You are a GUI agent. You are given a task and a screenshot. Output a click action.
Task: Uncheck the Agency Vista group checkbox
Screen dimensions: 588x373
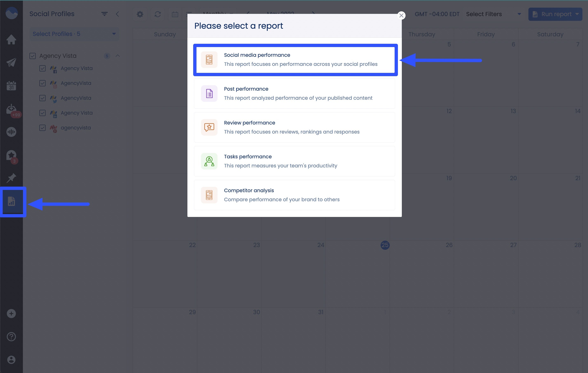click(x=33, y=56)
